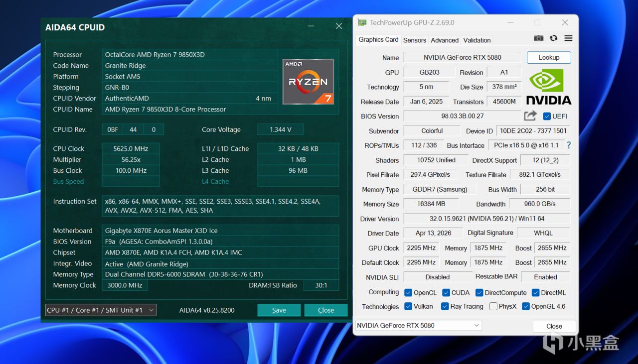Viewport: 638px width, 364px height.
Task: Click the GPU-Z title bar app icon
Action: pos(362,22)
